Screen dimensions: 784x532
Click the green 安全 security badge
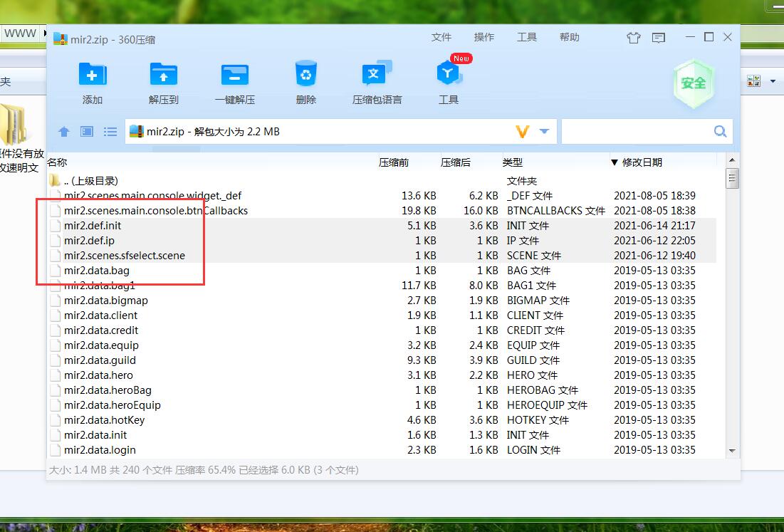point(693,83)
